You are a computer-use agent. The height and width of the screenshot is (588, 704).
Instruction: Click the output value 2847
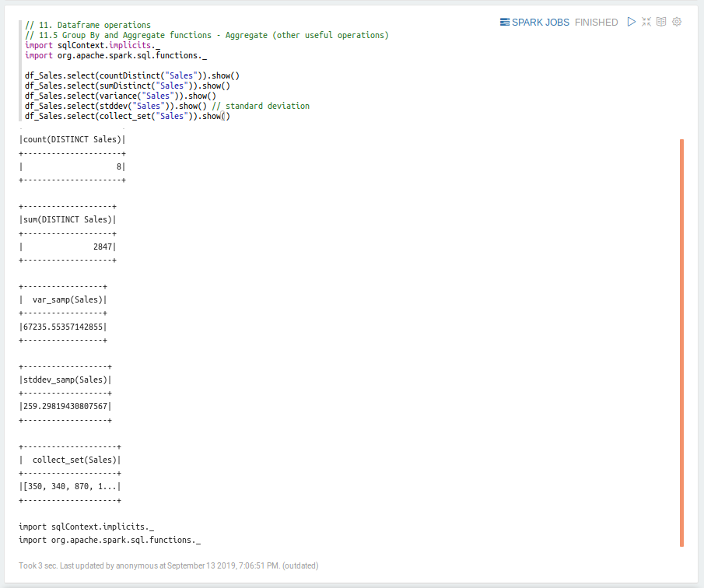tap(103, 247)
